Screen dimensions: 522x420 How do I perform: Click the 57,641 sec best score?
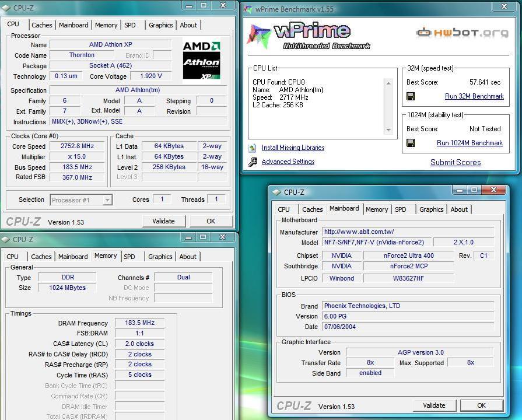coord(485,82)
